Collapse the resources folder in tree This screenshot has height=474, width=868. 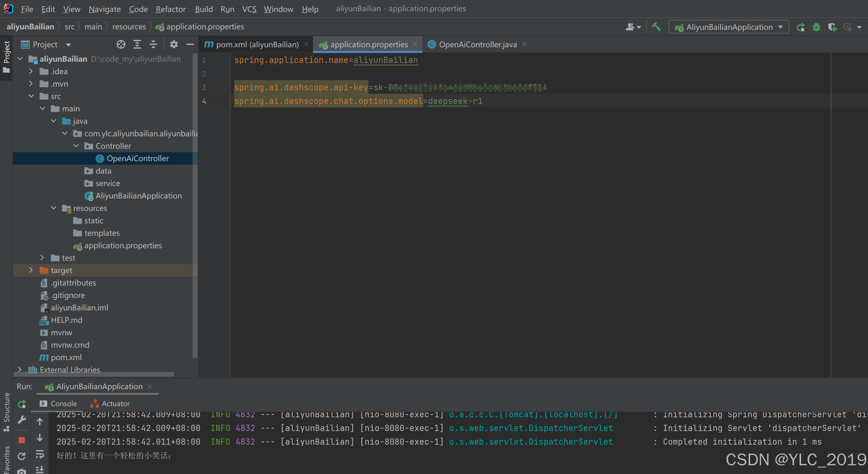54,208
